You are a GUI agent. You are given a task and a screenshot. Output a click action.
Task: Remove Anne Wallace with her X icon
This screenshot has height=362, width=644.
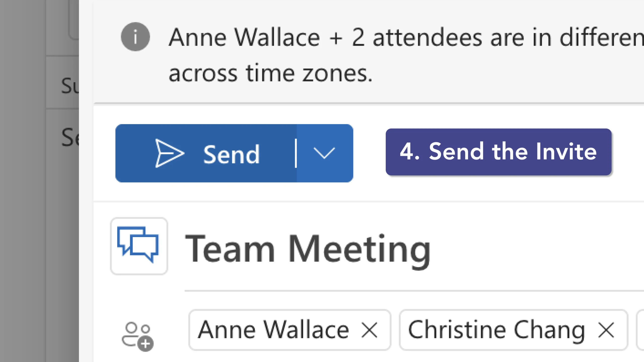[x=369, y=330]
